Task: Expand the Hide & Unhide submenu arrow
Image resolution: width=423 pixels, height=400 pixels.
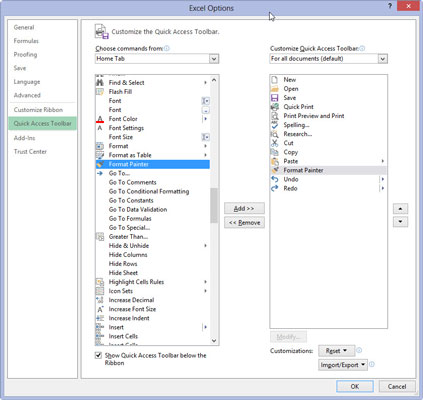Action: click(205, 246)
